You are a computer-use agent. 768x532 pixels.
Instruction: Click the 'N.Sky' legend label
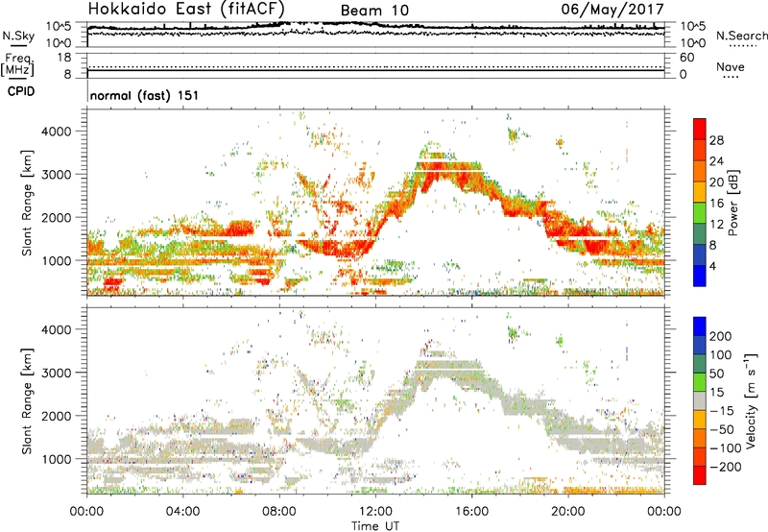pos(18,36)
